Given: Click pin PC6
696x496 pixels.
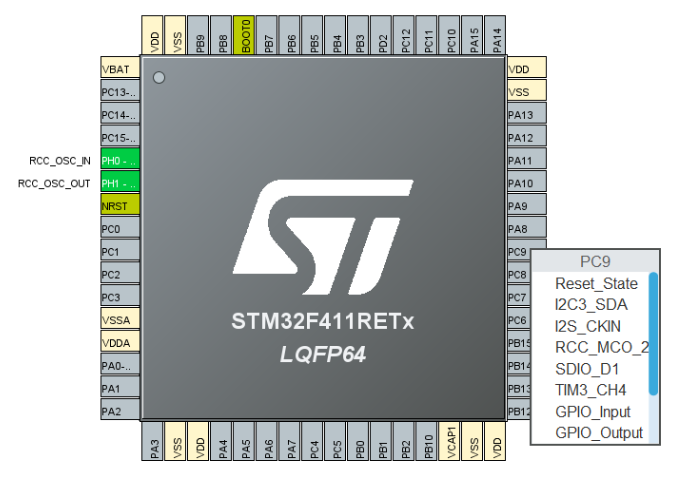Looking at the screenshot, I should point(518,318).
